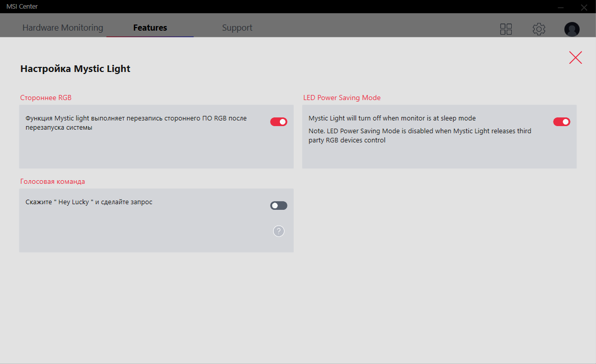Open MSI Center settings gear

tap(539, 29)
